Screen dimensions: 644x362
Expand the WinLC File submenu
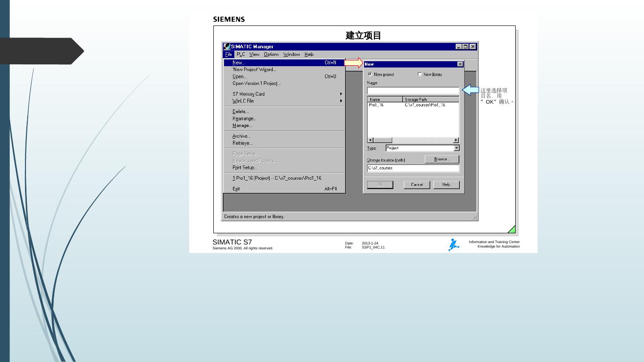341,101
